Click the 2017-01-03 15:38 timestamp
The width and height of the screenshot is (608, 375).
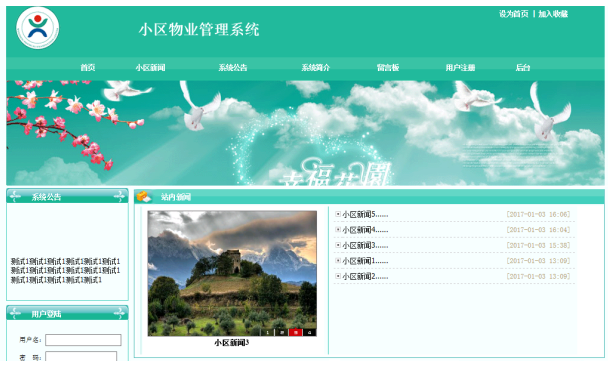pos(538,245)
